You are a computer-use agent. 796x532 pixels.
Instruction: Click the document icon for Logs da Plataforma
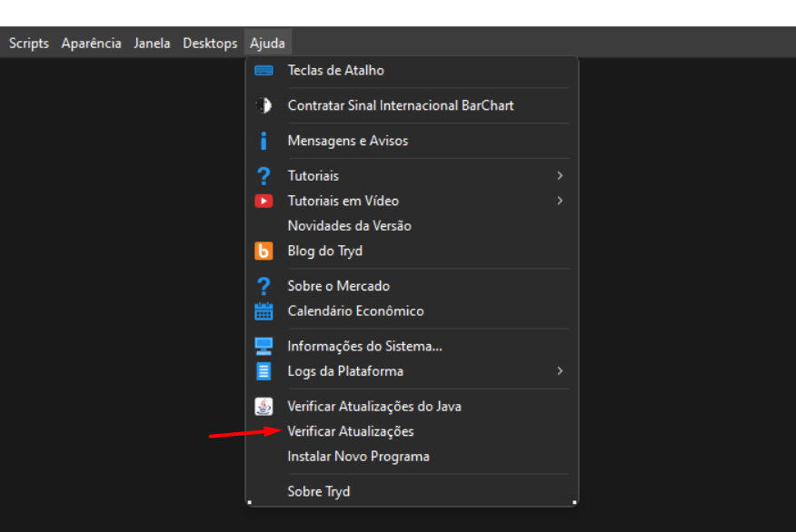click(x=264, y=371)
